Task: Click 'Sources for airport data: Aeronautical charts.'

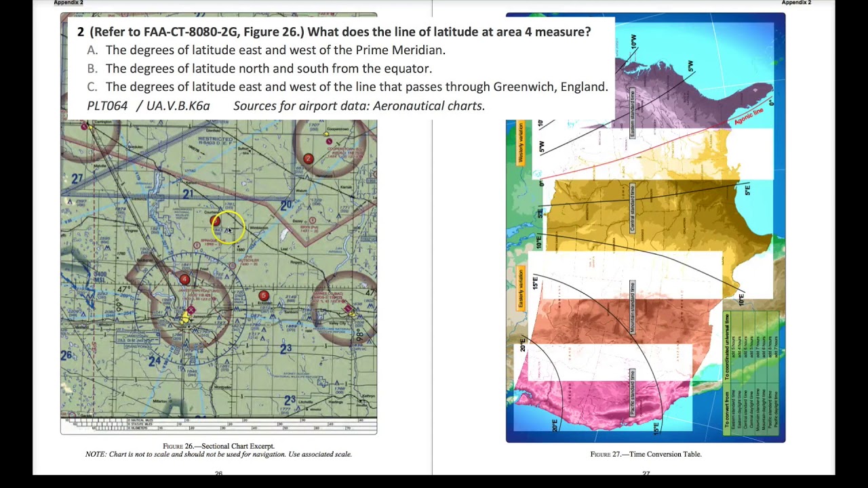Action: pyautogui.click(x=359, y=106)
